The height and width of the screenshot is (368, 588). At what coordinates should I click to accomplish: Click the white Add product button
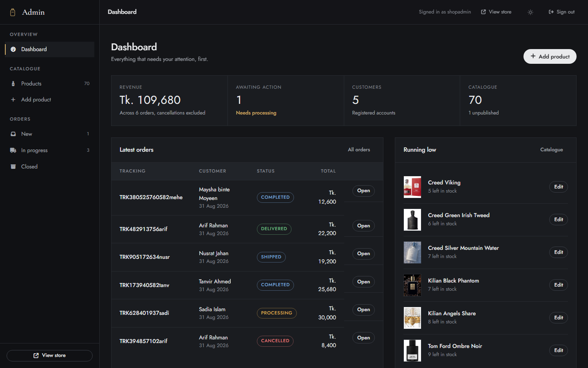click(x=550, y=56)
